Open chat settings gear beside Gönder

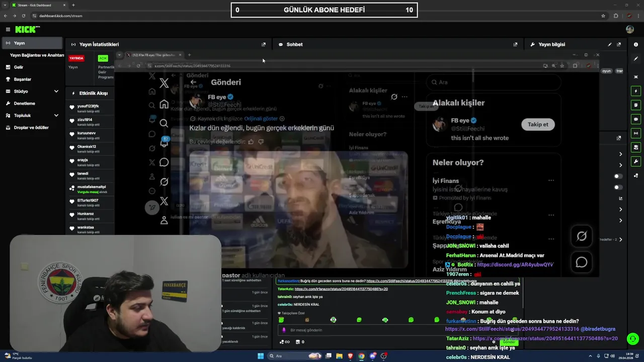(x=494, y=342)
